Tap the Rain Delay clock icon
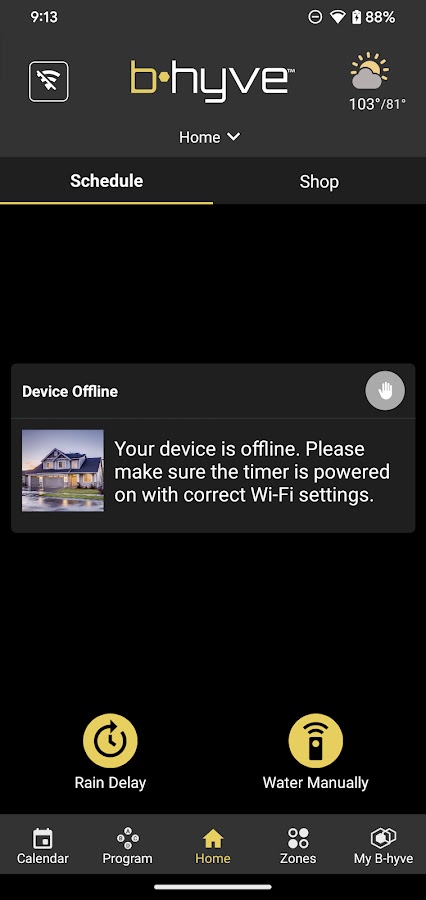Viewport: 426px width, 900px height. 110,740
